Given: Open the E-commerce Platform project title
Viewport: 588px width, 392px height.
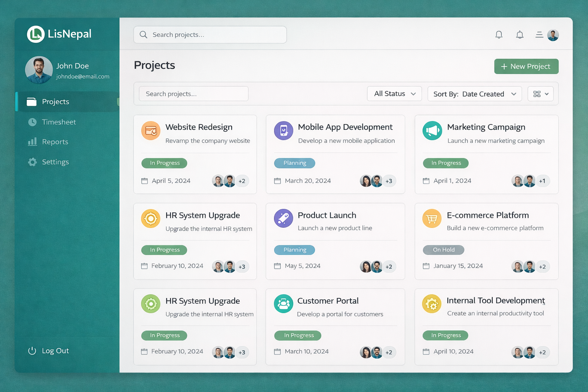Looking at the screenshot, I should coord(488,215).
